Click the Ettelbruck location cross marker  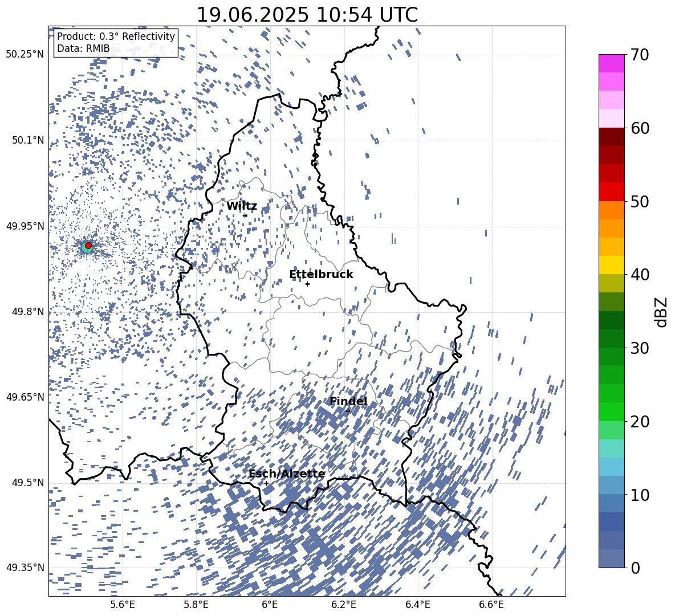click(307, 284)
